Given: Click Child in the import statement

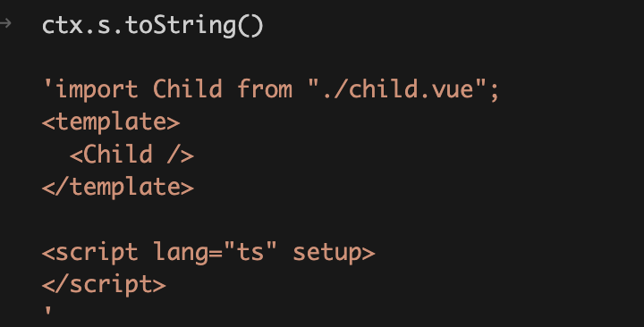Looking at the screenshot, I should pos(187,88).
